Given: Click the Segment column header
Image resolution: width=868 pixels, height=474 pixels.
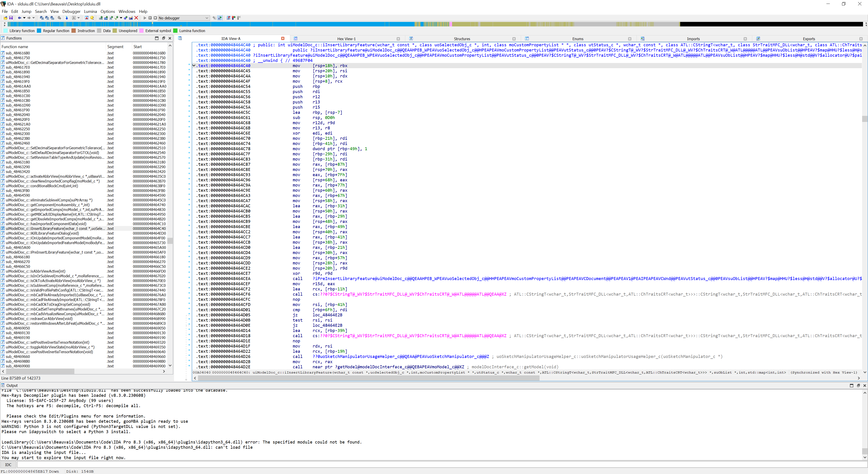Looking at the screenshot, I should [x=115, y=47].
